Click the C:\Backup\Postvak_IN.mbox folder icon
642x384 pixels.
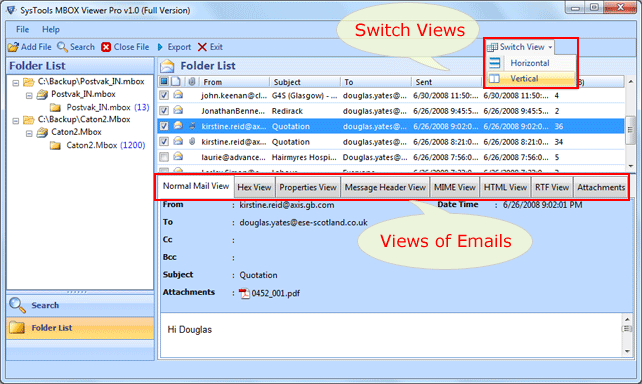[28, 82]
